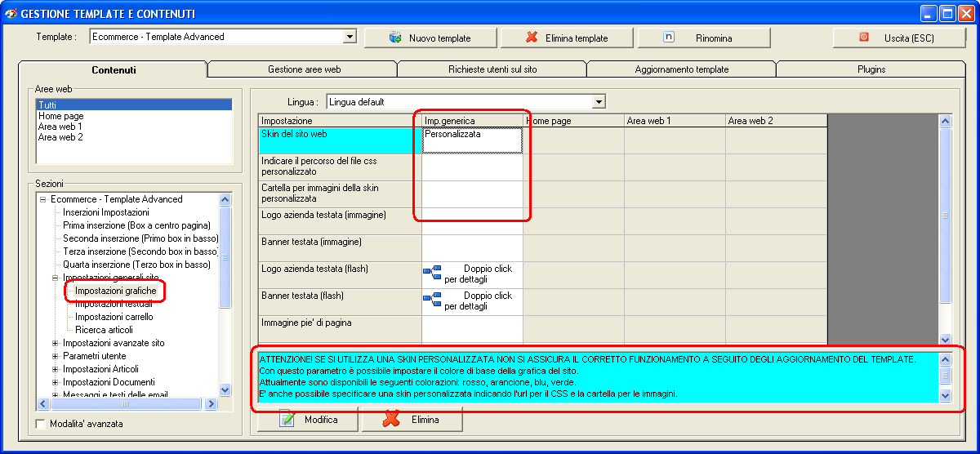Click Banner testata (immagine) row label
The width and height of the screenshot is (980, 454).
[x=340, y=248]
